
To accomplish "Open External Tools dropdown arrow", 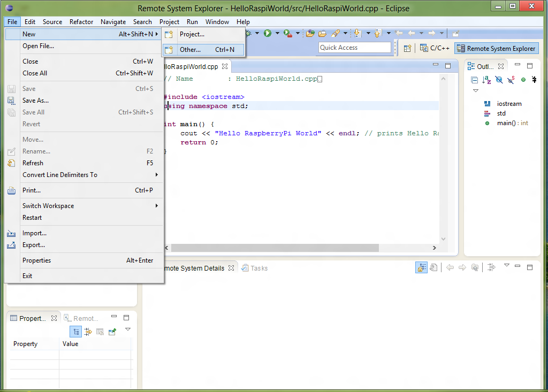I will tap(298, 34).
